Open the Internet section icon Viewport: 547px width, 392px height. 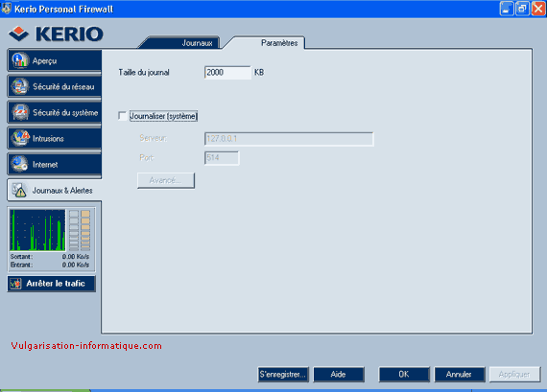(x=19, y=164)
